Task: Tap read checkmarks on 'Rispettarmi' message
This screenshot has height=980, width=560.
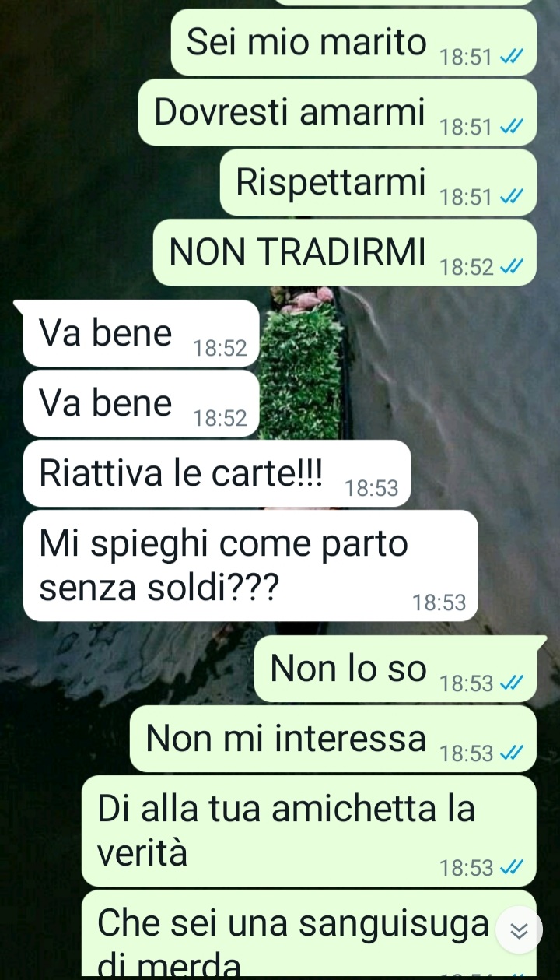Action: 512,198
